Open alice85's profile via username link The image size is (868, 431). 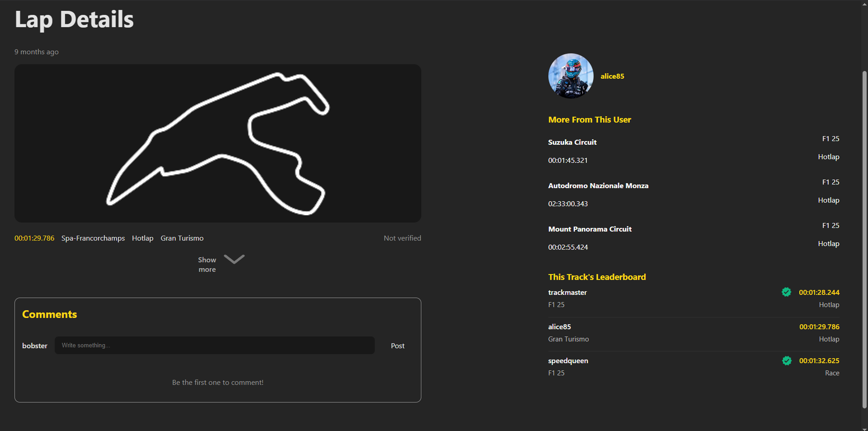[612, 76]
